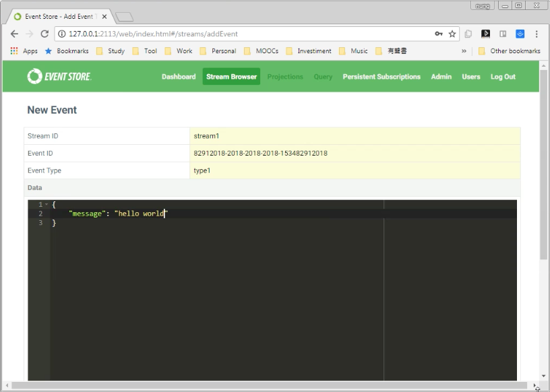The image size is (550, 392).
Task: Click the closing brace on line 3
Action: [x=54, y=223]
